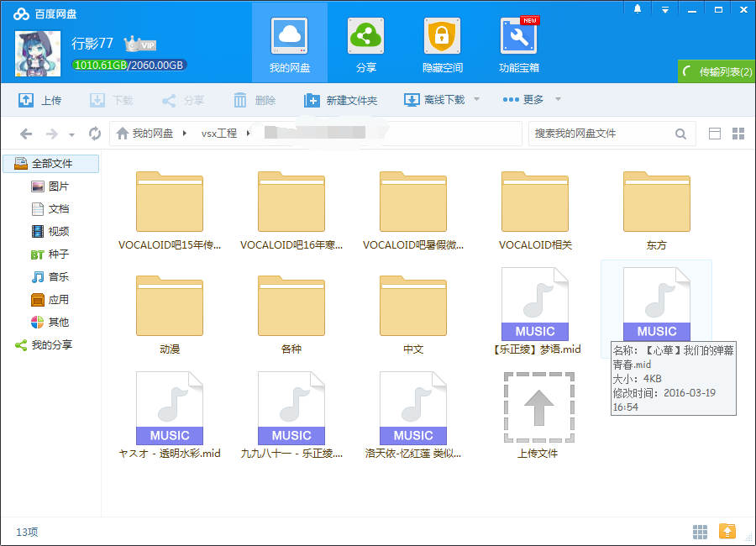Filter by 其他 in sidebar
The height and width of the screenshot is (546, 756).
50,323
